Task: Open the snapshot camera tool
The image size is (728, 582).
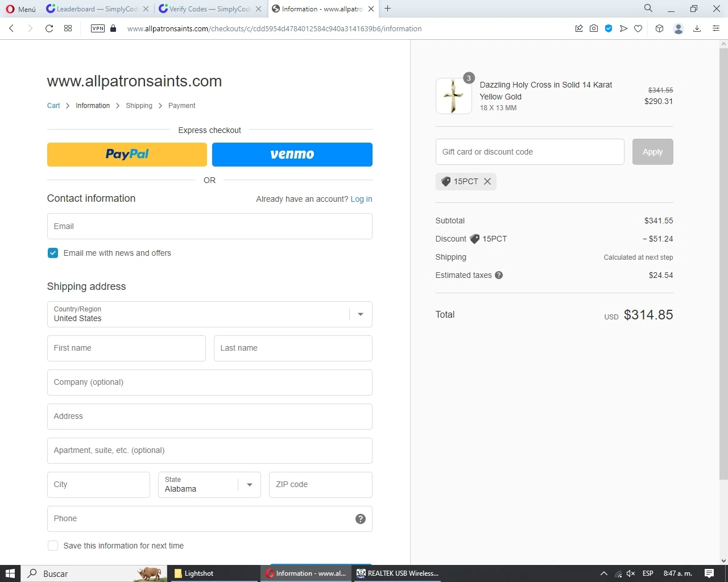Action: (x=594, y=28)
